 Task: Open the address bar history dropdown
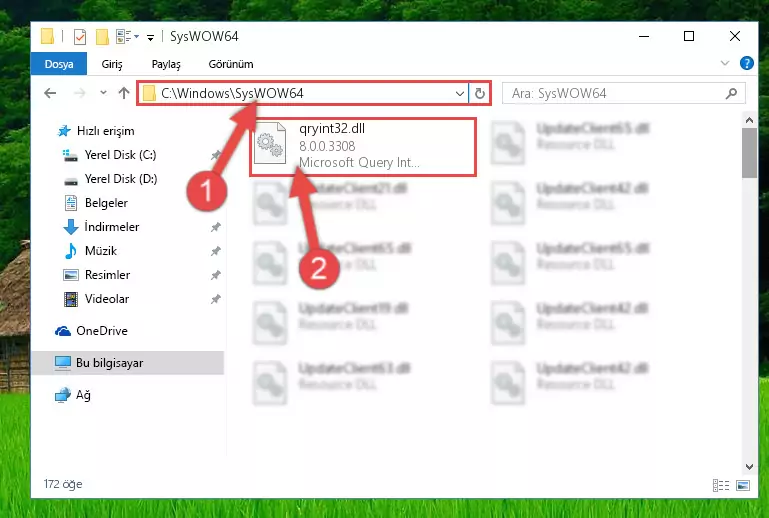point(460,93)
